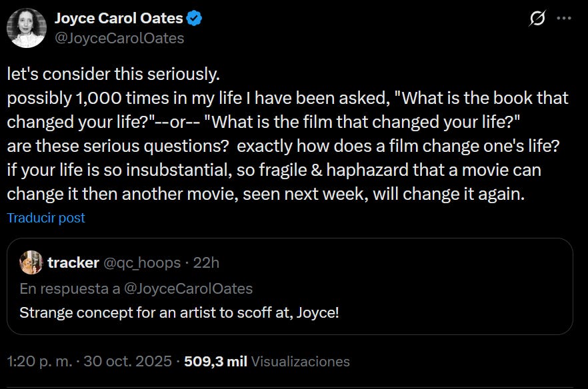The image size is (588, 389).
Task: Click the blue verified badge
Action: [x=194, y=19]
